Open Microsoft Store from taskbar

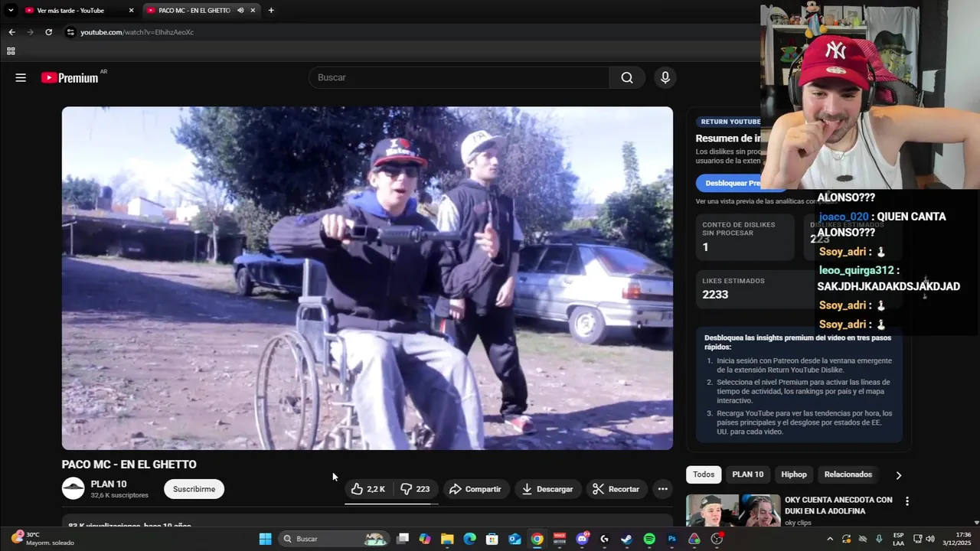[492, 539]
